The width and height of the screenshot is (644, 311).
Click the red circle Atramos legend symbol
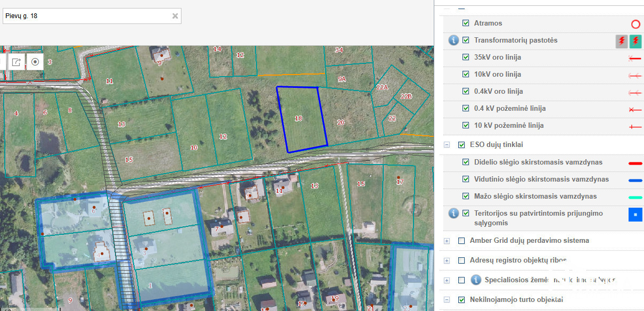[635, 24]
